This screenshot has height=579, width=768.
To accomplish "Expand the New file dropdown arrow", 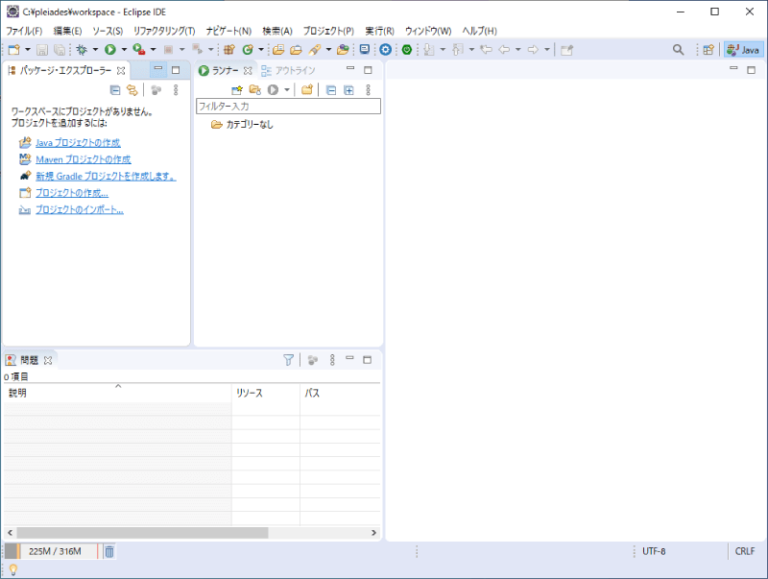I will coord(28,49).
